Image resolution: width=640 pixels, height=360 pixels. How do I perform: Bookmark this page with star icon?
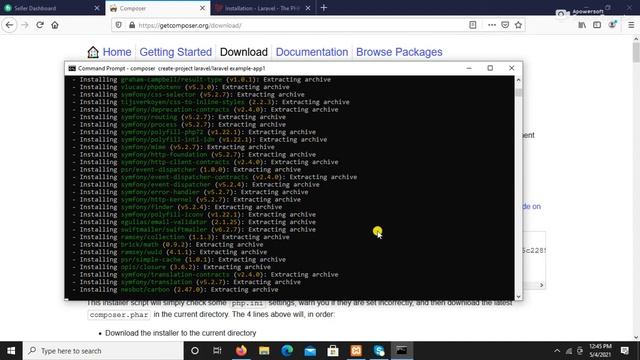[518, 25]
